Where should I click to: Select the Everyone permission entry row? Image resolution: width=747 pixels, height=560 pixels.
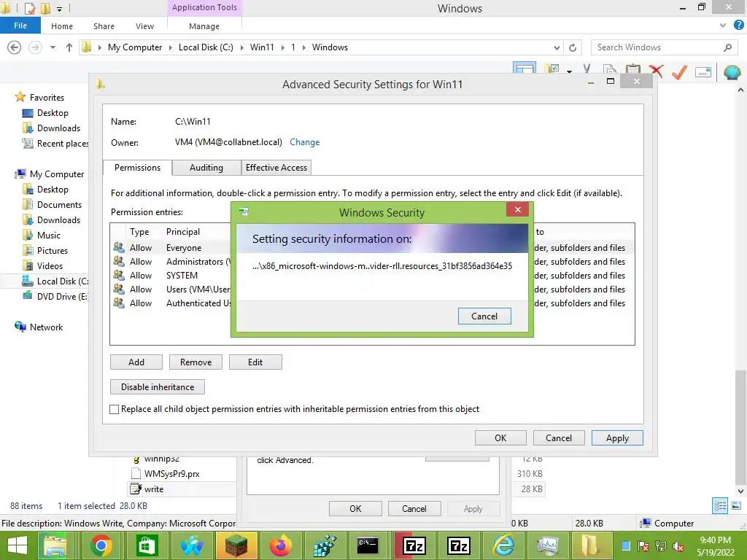pos(171,248)
